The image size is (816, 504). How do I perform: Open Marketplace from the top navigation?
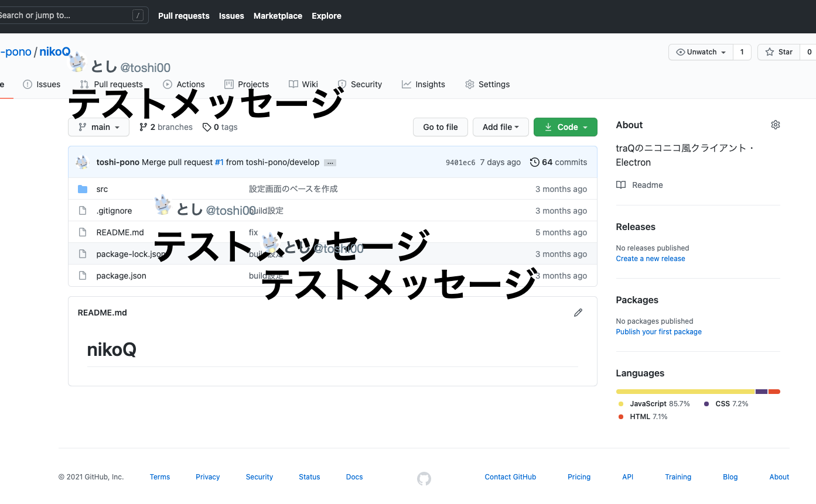click(278, 16)
